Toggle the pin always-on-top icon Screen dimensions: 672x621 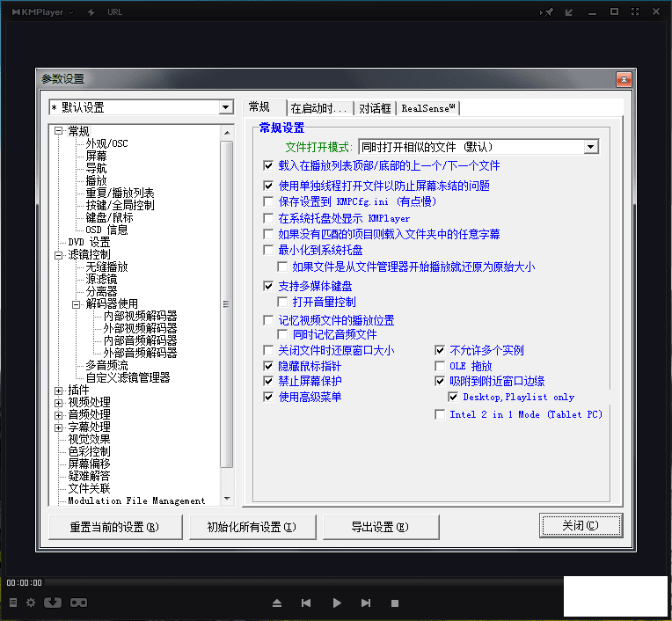tap(547, 12)
